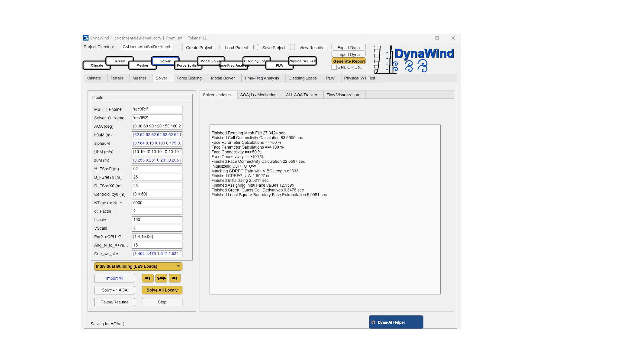Switch to the Flow Visualization tab
The width and height of the screenshot is (644, 362).
tap(342, 95)
